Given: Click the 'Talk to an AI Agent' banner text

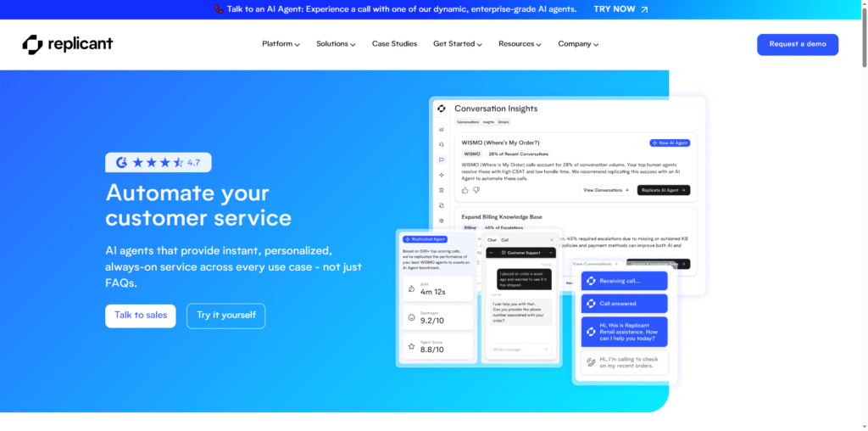Looking at the screenshot, I should pyautogui.click(x=401, y=9).
